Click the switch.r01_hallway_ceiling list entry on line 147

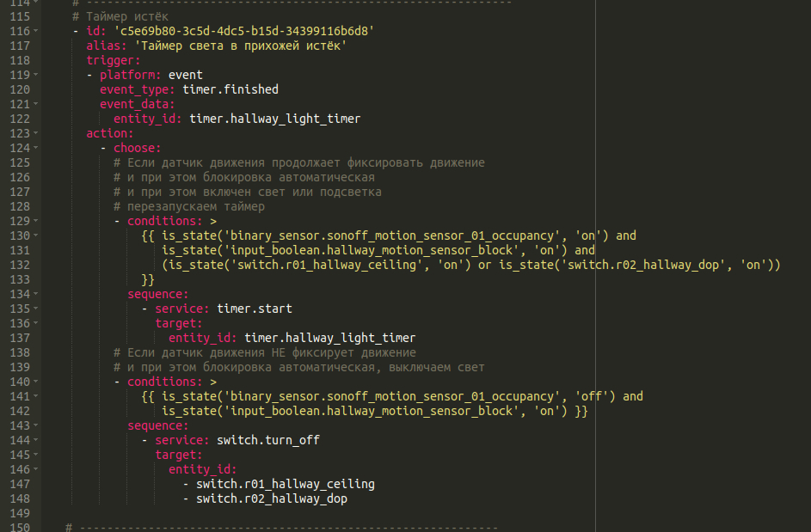coord(286,484)
